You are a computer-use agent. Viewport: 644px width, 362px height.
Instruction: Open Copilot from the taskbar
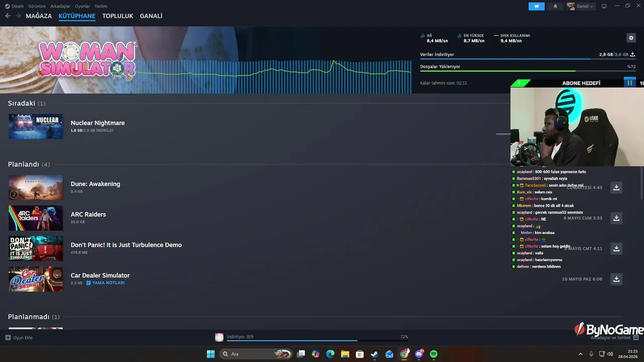(315, 354)
